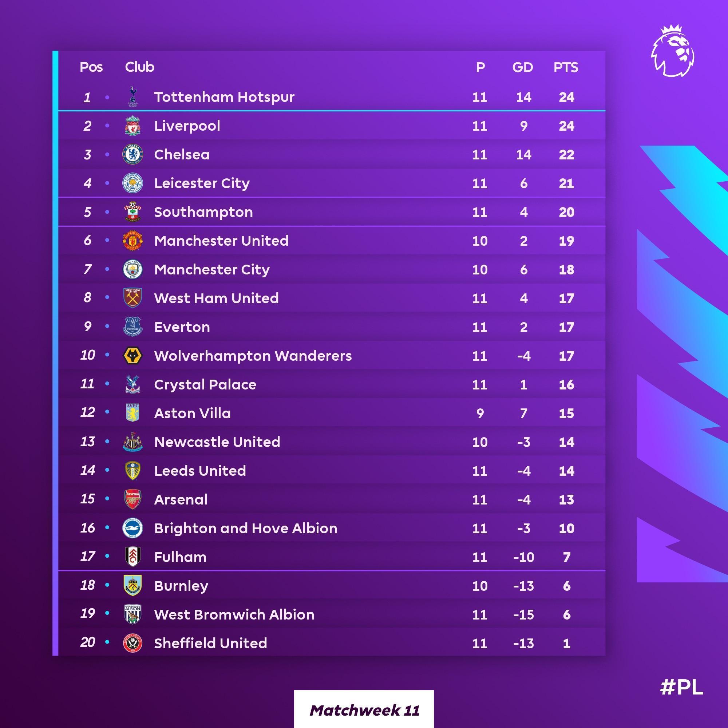
Task: Click the Aston Villa crest
Action: pyautogui.click(x=132, y=413)
